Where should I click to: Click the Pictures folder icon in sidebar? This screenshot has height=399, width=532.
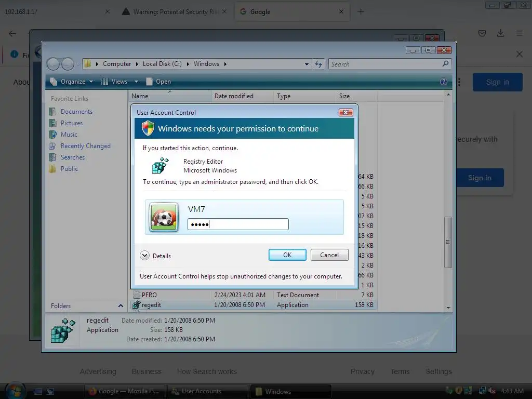(52, 123)
